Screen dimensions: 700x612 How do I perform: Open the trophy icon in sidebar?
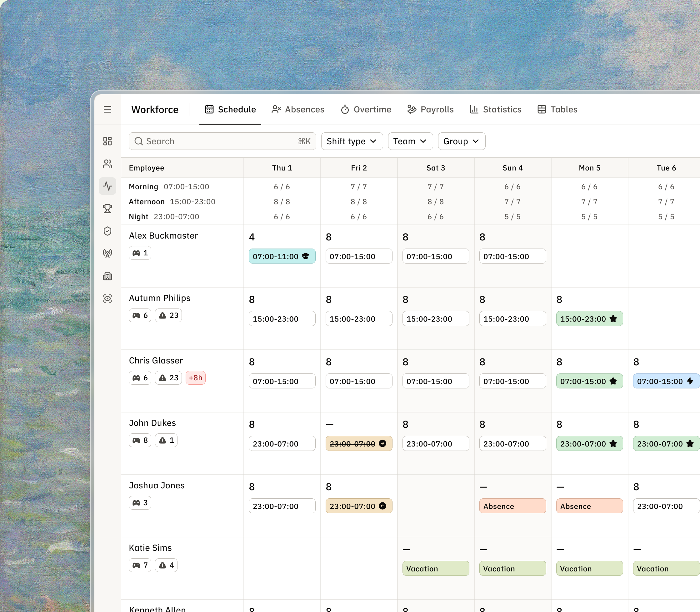[x=107, y=208]
